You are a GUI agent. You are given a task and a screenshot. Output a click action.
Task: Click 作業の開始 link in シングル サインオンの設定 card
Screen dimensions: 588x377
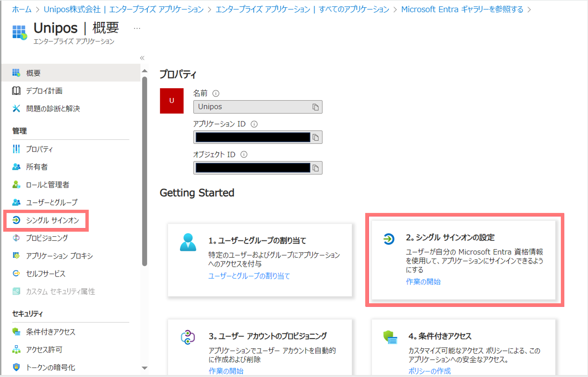tap(423, 281)
